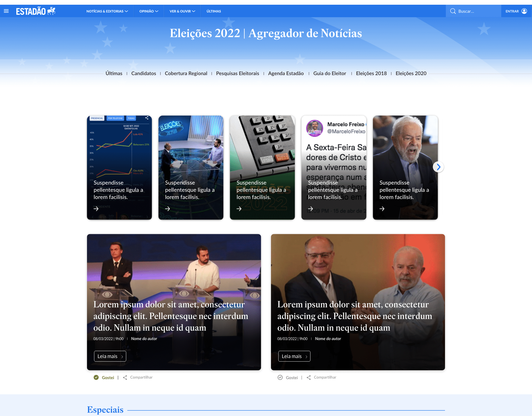Click the user profile icon
The height and width of the screenshot is (416, 532).
pyautogui.click(x=524, y=11)
